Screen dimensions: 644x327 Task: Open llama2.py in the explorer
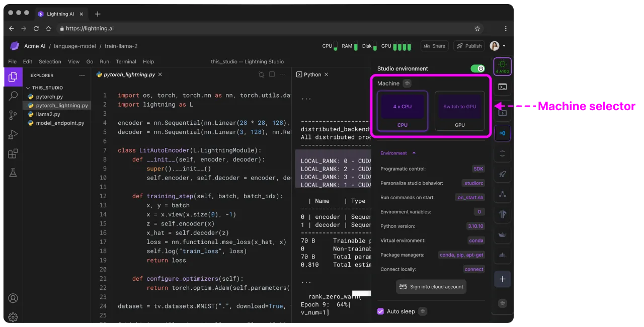click(x=48, y=114)
